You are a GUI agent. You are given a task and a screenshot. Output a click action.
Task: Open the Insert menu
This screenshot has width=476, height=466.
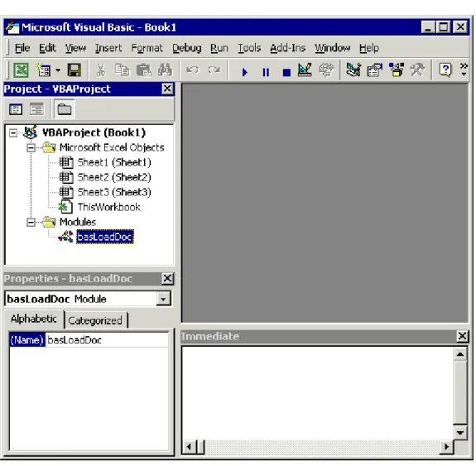[x=108, y=48]
